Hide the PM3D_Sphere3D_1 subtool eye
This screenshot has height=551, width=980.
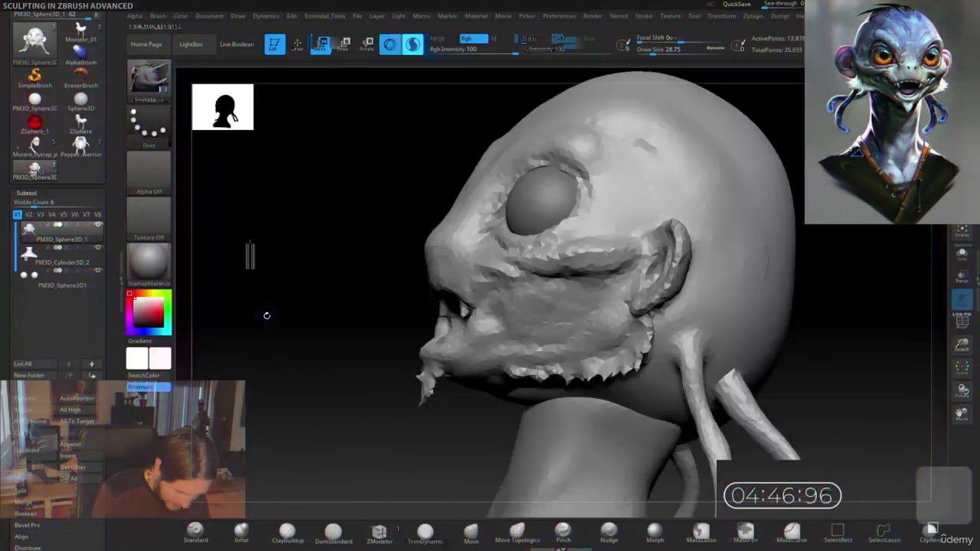point(98,225)
